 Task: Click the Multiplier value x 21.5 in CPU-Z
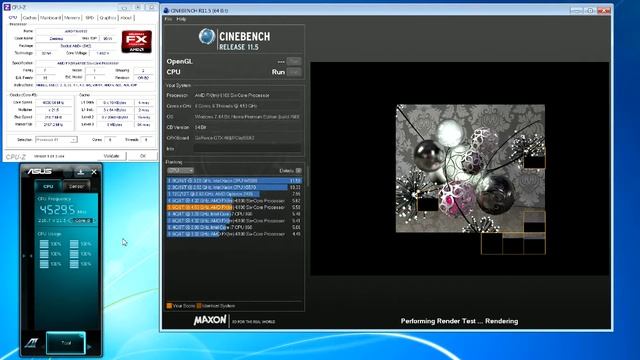[x=53, y=110]
